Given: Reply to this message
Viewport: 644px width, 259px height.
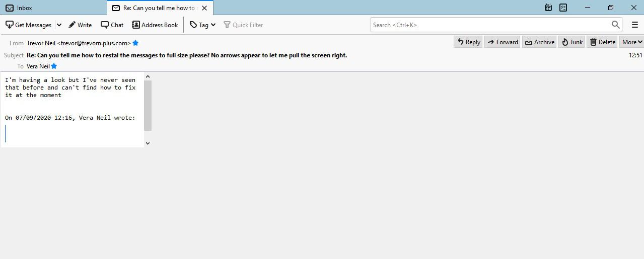Looking at the screenshot, I should [468, 42].
